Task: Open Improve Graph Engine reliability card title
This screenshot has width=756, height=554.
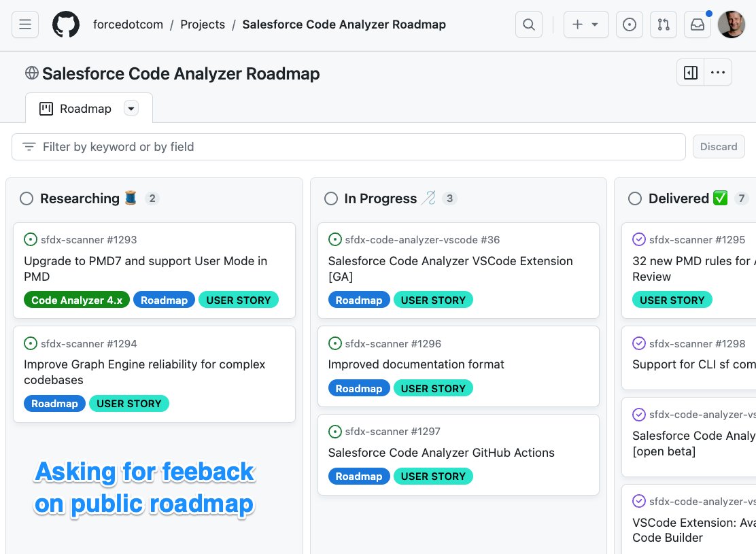Action: 144,372
